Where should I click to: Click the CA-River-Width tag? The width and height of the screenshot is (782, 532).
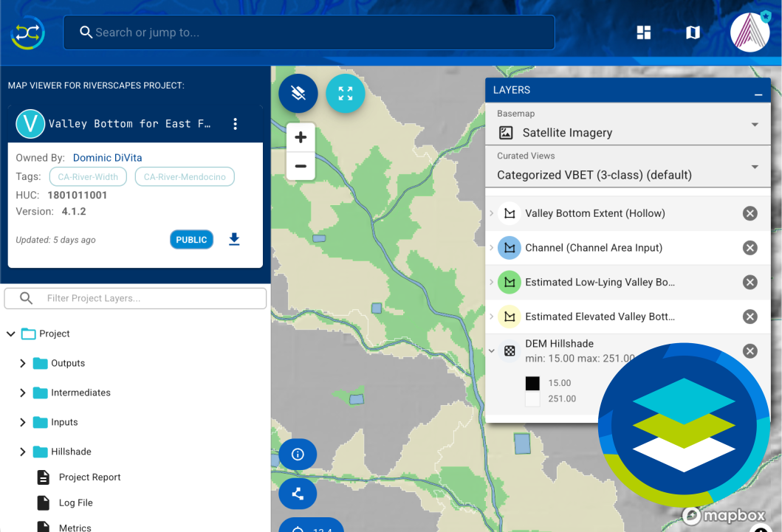88,177
